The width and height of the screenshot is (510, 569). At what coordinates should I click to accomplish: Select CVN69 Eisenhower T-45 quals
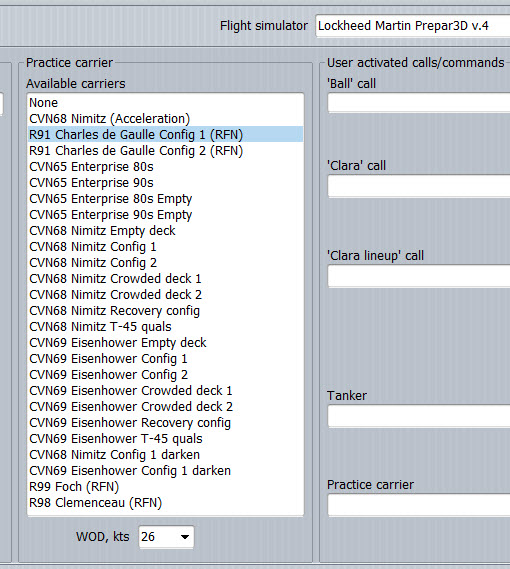pyautogui.click(x=166, y=439)
